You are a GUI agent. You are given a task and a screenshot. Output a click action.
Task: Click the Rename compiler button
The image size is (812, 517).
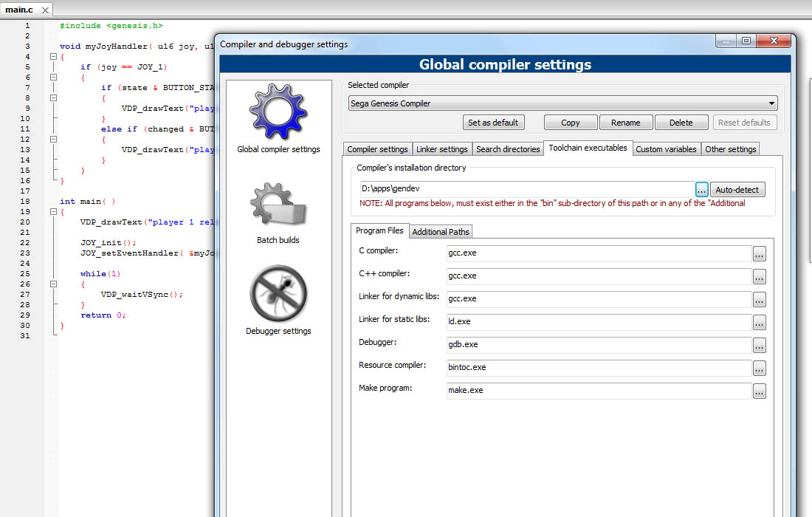[625, 123]
